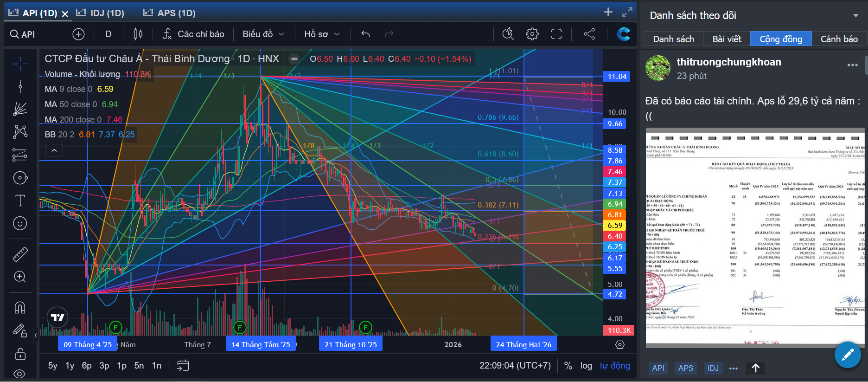Set chart range to 3p
Image resolution: width=868 pixels, height=382 pixels.
(x=104, y=365)
